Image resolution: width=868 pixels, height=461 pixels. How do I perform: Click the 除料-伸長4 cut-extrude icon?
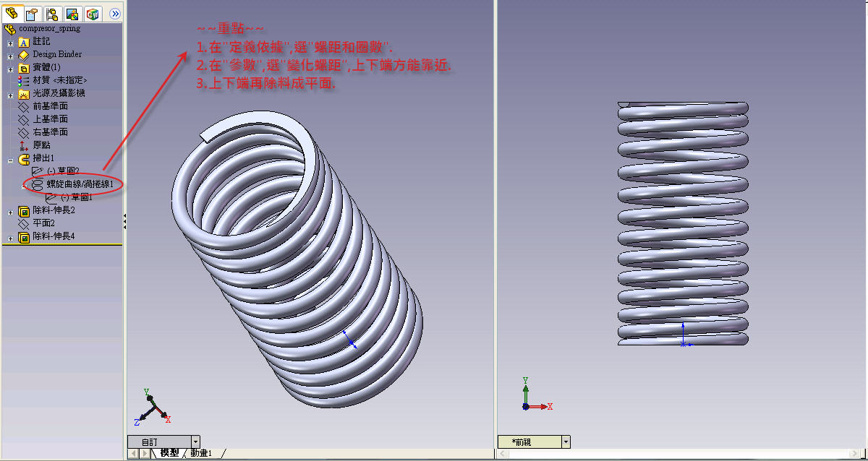[x=24, y=237]
